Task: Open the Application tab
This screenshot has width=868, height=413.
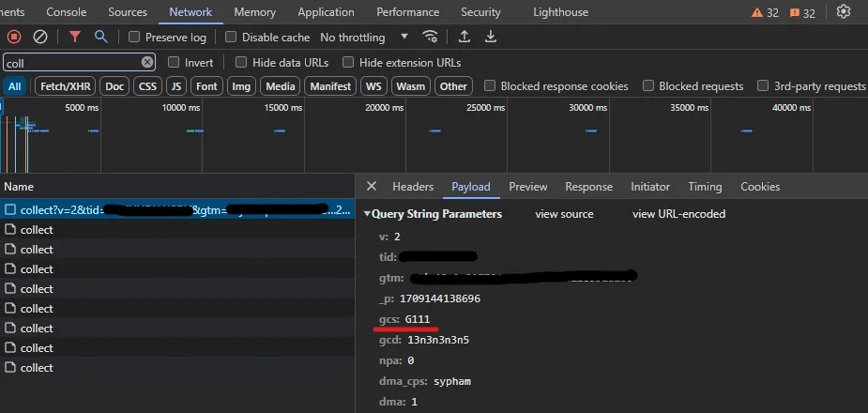Action: point(326,11)
